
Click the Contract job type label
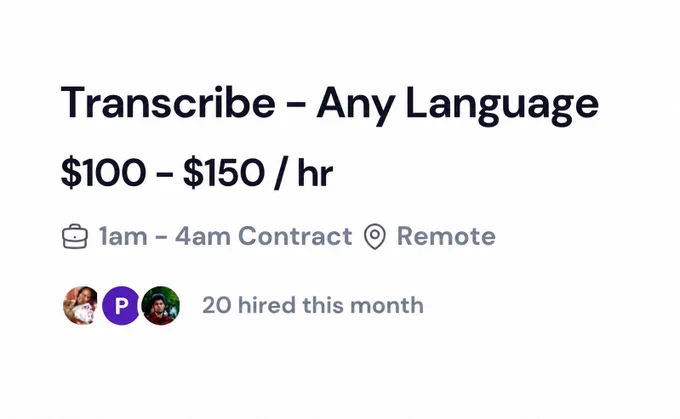(x=295, y=236)
